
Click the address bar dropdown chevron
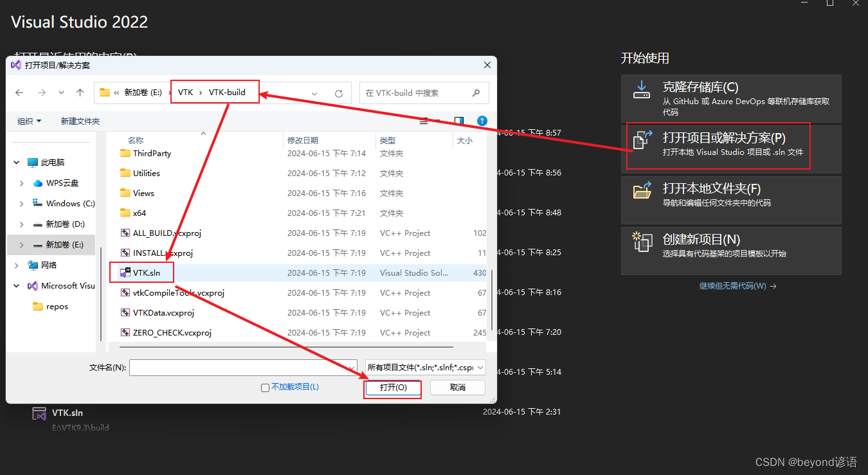(314, 93)
